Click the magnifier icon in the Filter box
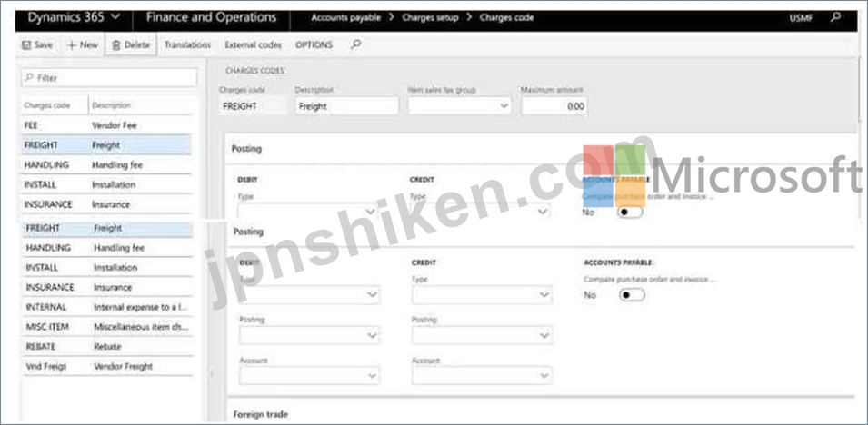Viewport: 868px width, 425px height. pyautogui.click(x=29, y=78)
